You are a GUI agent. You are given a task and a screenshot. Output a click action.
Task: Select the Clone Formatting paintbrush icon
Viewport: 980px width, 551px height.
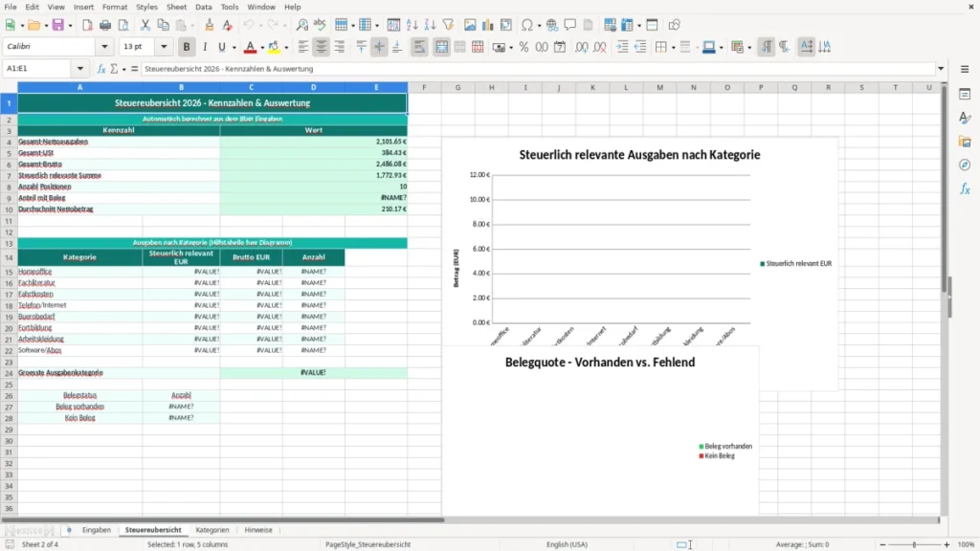coord(210,25)
